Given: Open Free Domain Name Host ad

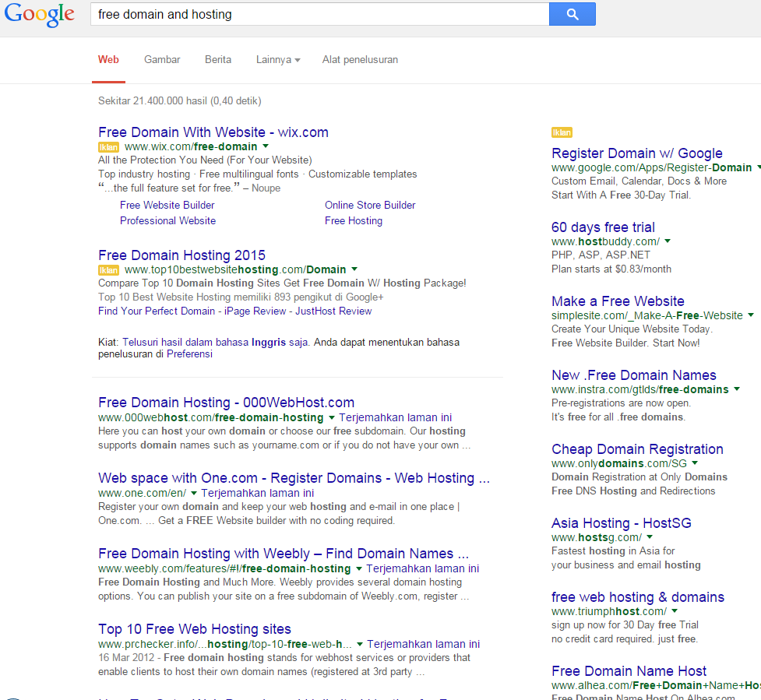Looking at the screenshot, I should coord(629,671).
